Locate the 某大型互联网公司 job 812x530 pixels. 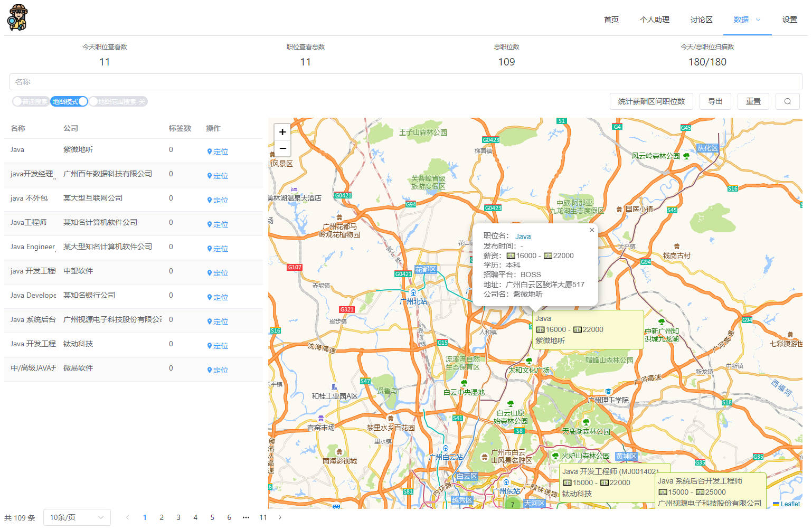(218, 200)
